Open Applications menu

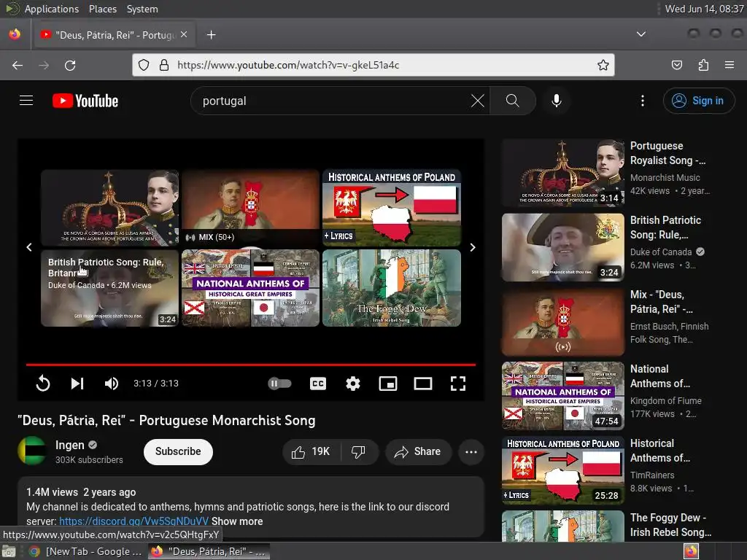52,9
